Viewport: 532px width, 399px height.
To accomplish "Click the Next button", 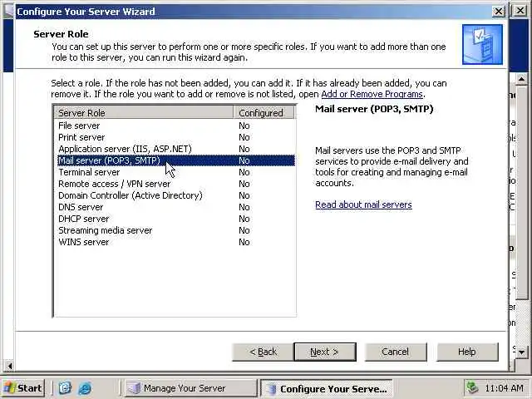I will pos(325,352).
